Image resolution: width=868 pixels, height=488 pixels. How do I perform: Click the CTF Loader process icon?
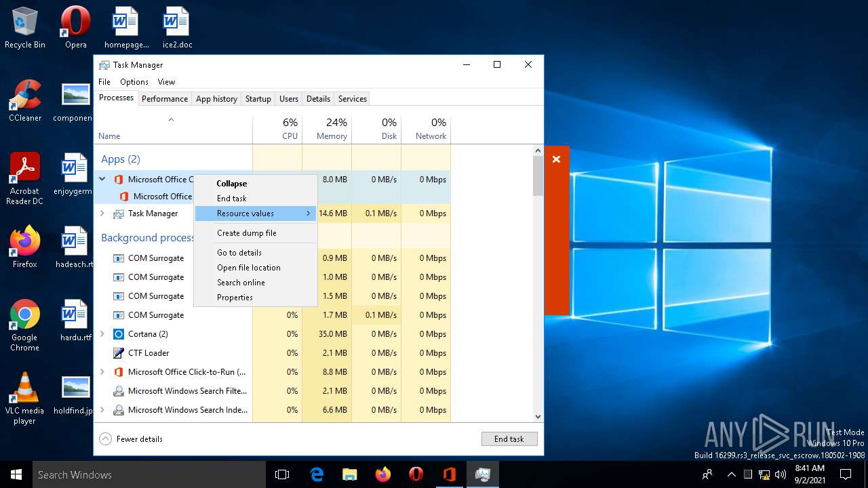pos(119,353)
